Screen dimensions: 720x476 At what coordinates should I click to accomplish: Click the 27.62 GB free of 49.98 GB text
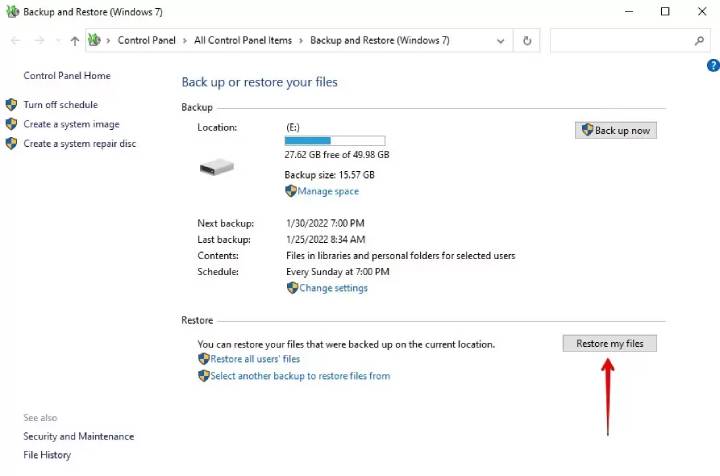337,155
